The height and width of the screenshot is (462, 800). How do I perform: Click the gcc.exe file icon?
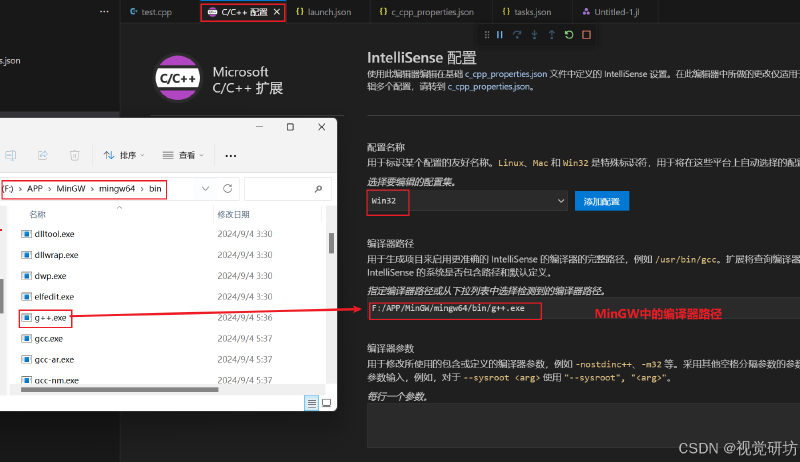pyautogui.click(x=27, y=339)
